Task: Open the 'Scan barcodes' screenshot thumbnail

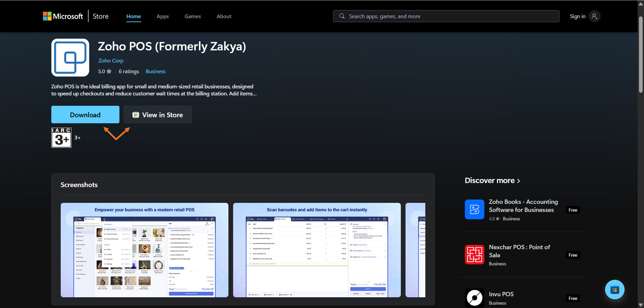Action: 317,250
